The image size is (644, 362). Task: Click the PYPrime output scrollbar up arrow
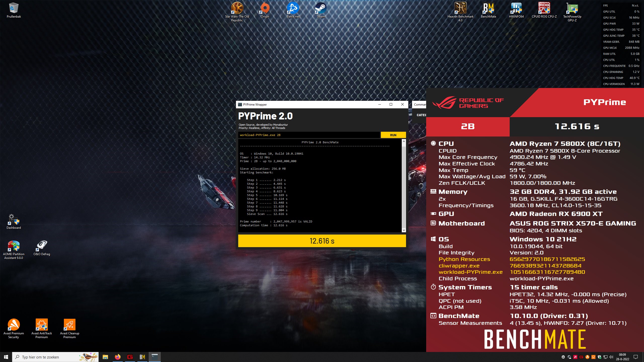(x=404, y=142)
